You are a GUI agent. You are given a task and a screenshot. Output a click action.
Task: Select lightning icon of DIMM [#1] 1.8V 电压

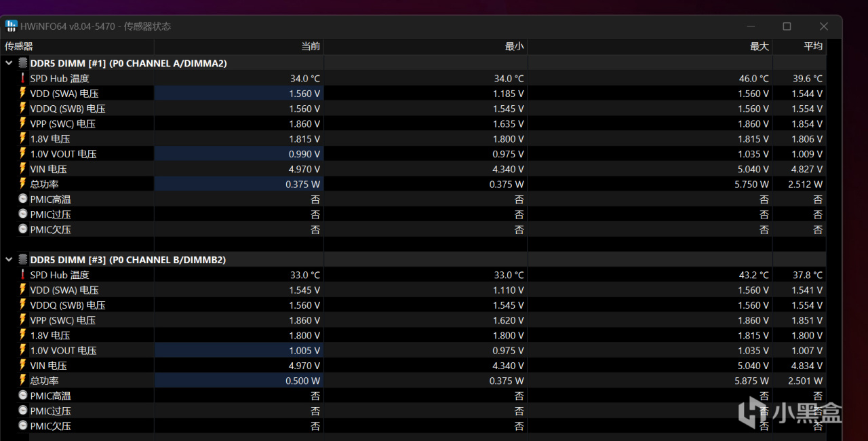pos(23,138)
